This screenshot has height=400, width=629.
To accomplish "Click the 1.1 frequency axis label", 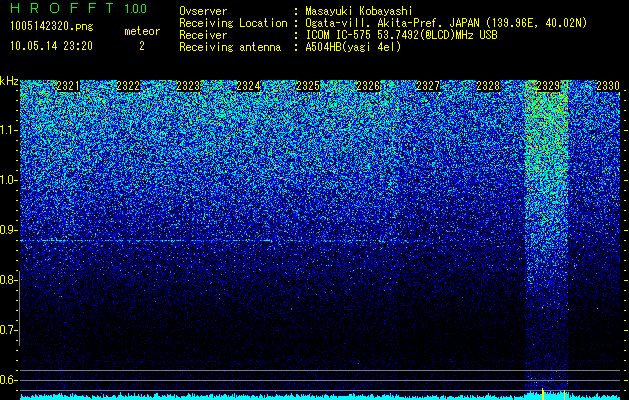I will point(8,130).
